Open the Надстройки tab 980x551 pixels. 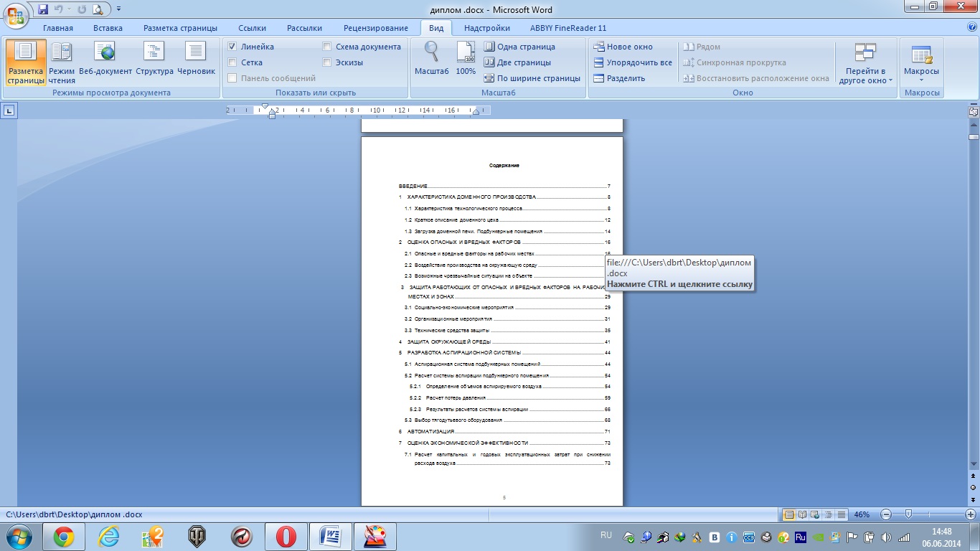(x=487, y=28)
